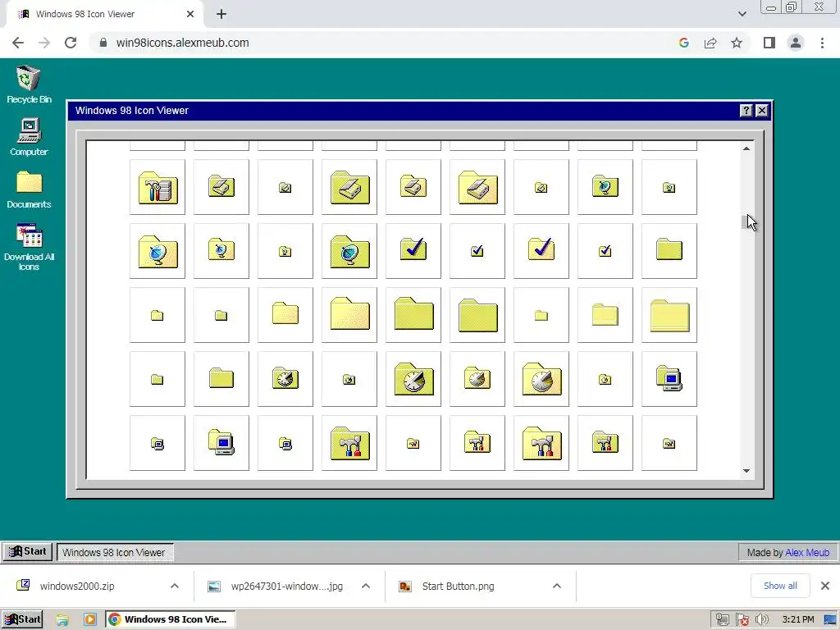840x630 pixels.
Task: Switch to the Chrome Windows 98 Icon Vie... taskbar button
Action: (170, 619)
